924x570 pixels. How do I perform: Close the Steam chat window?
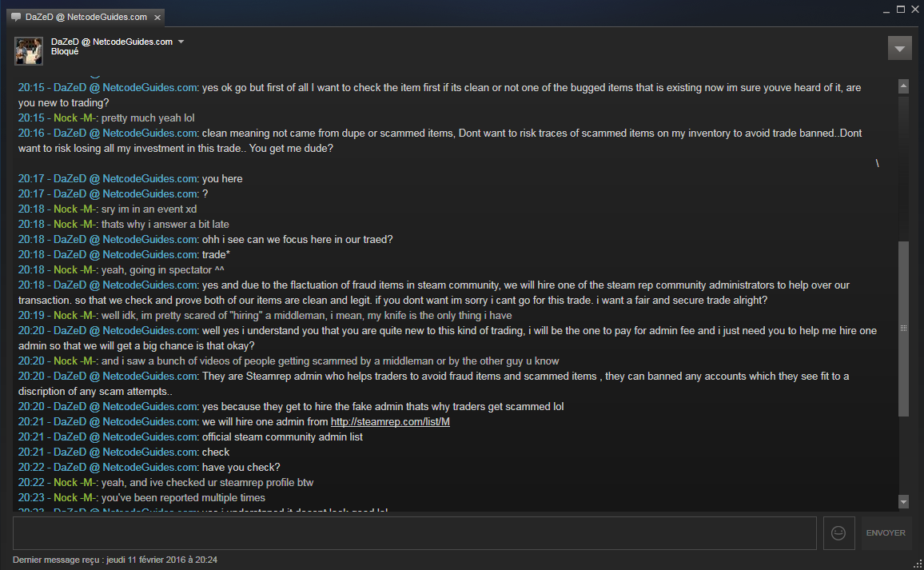click(x=915, y=10)
